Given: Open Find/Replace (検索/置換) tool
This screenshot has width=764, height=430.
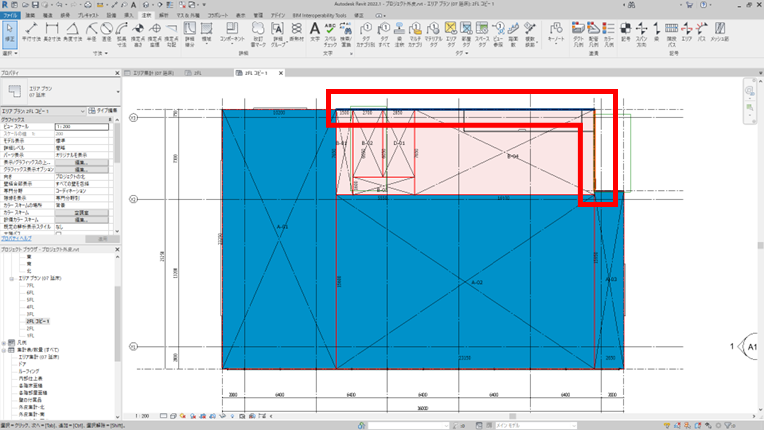Looking at the screenshot, I should pyautogui.click(x=346, y=35).
